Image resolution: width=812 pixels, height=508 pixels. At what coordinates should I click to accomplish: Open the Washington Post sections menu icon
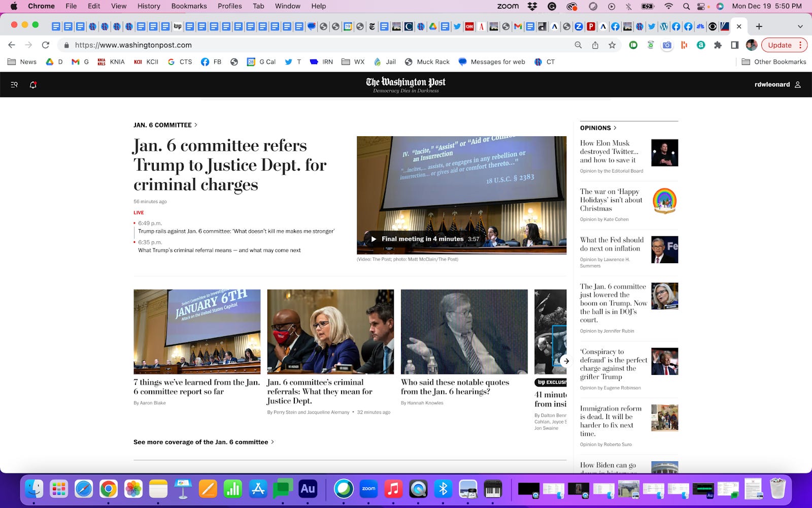pyautogui.click(x=14, y=85)
